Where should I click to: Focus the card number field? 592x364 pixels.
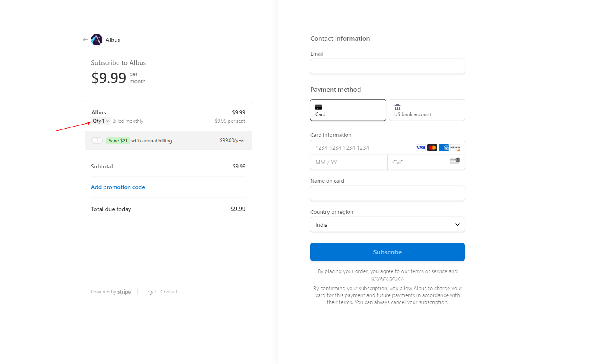coord(362,148)
